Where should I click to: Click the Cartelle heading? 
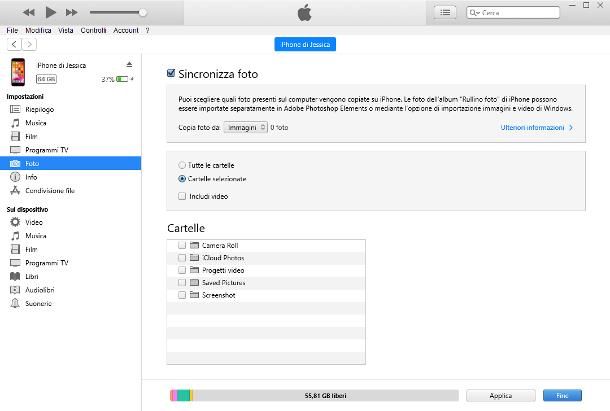click(186, 228)
